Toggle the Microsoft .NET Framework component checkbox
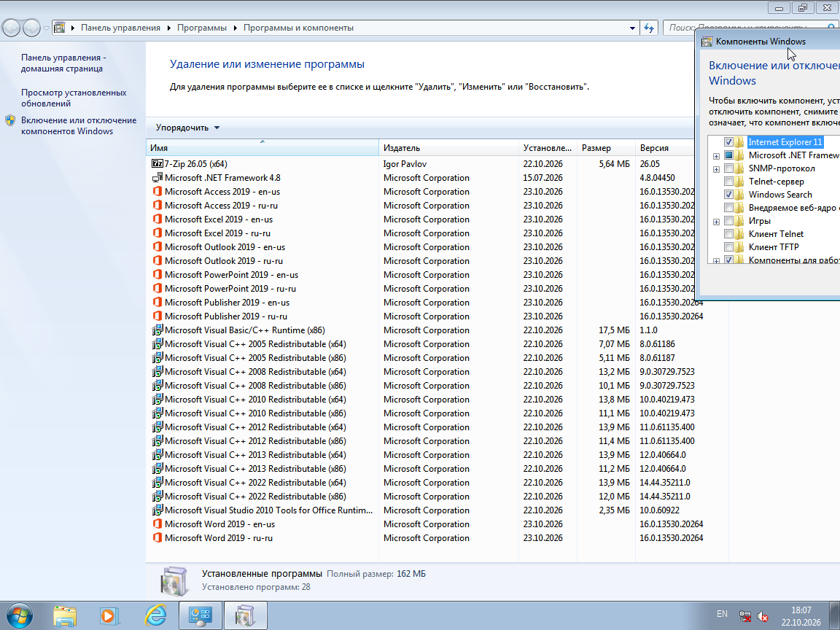Screen dimensions: 840x630 pos(728,155)
